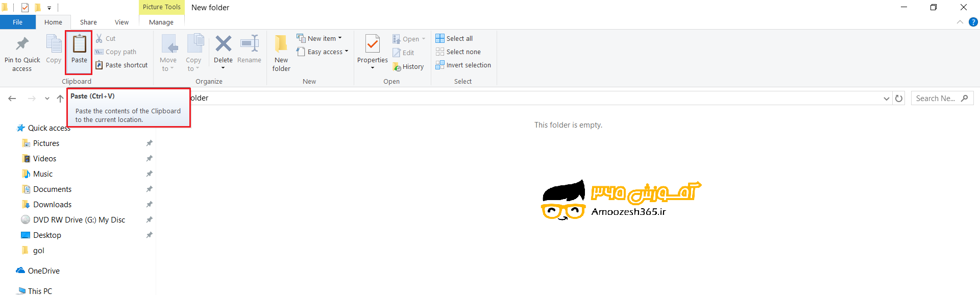Minimize the New folder window
Image resolution: width=980 pixels, height=295 pixels.
(x=904, y=7)
